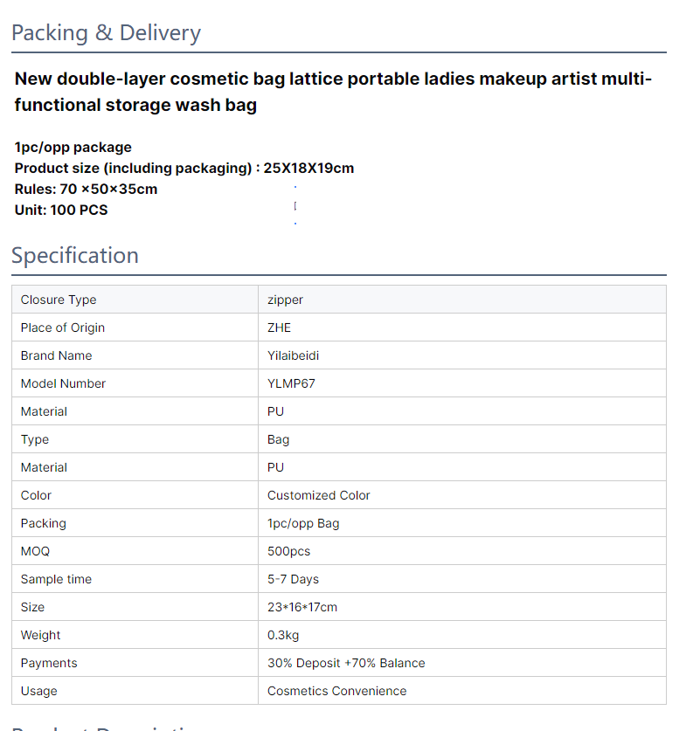Click the Rules 70×50×35cm line

coord(86,190)
